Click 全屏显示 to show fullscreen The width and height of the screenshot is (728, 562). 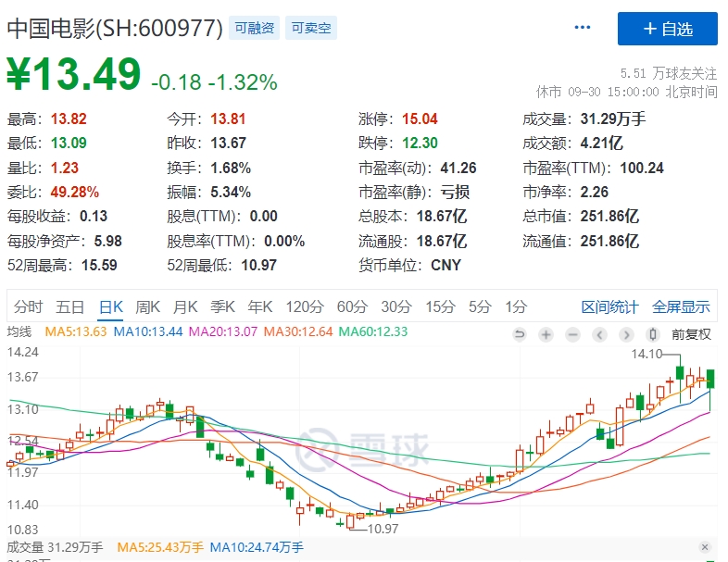pyautogui.click(x=681, y=306)
